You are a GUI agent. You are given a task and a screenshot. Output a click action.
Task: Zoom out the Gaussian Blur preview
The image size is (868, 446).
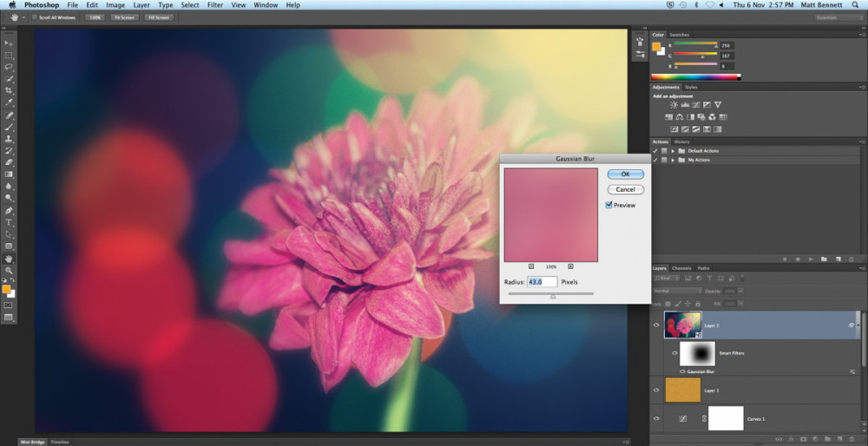[531, 266]
